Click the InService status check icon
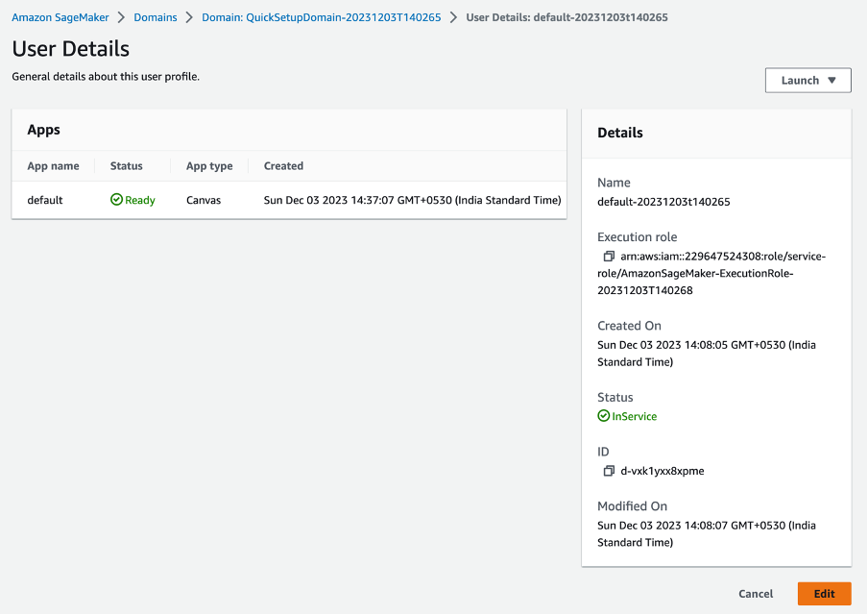868x615 pixels. tap(603, 416)
